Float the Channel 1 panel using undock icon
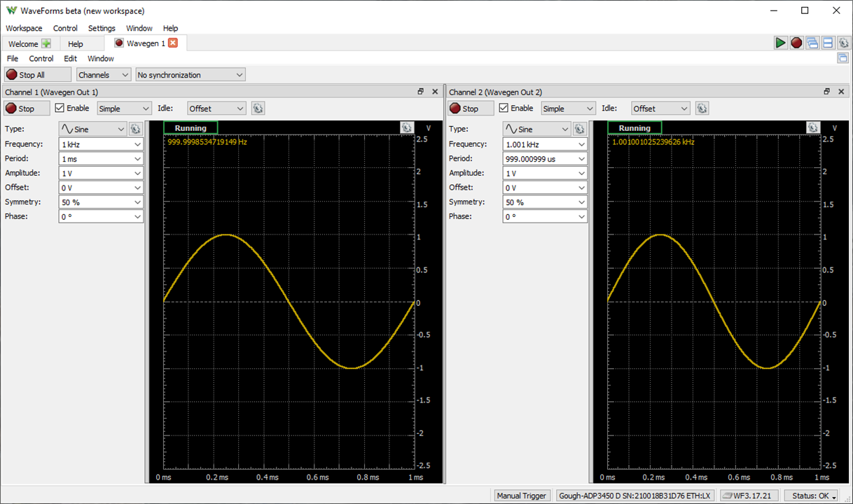 (421, 92)
